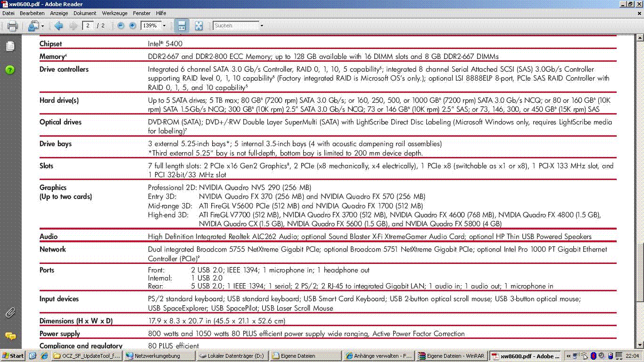Open the Pages panel icon in sidebar
644x362 pixels.
coord(10,46)
